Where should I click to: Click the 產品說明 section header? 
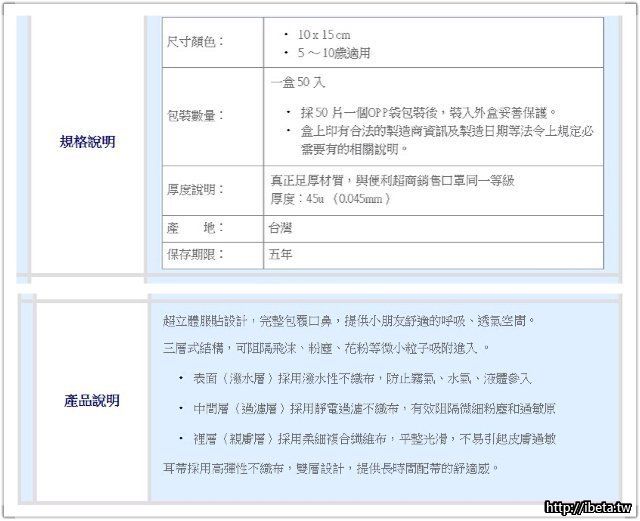[x=87, y=400]
